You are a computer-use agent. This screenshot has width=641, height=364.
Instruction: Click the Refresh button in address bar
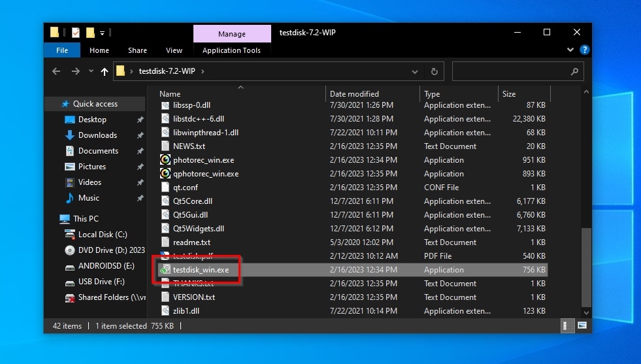tap(435, 72)
